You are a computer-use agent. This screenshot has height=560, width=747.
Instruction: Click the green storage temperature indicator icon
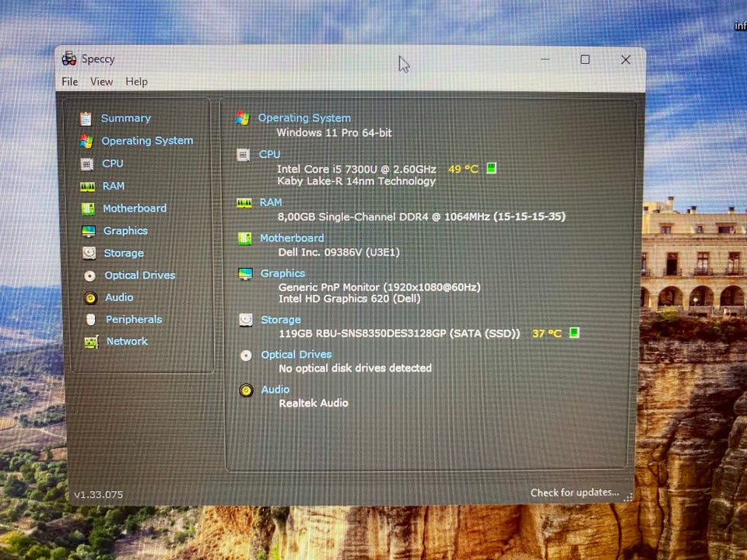coord(574,332)
